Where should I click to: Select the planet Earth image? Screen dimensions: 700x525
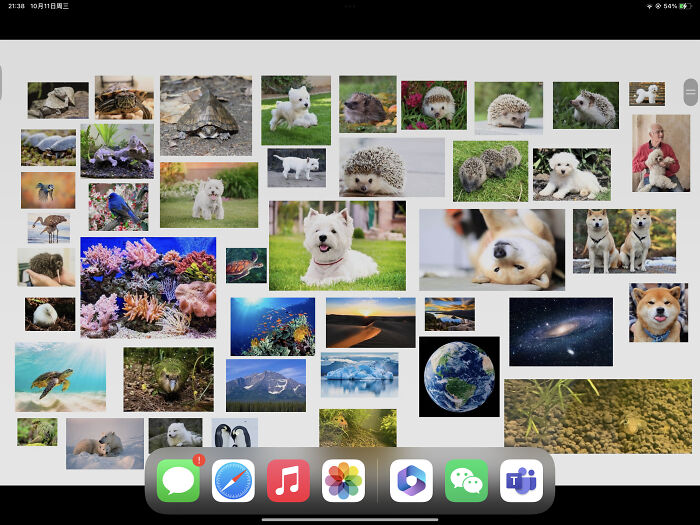coord(459,376)
